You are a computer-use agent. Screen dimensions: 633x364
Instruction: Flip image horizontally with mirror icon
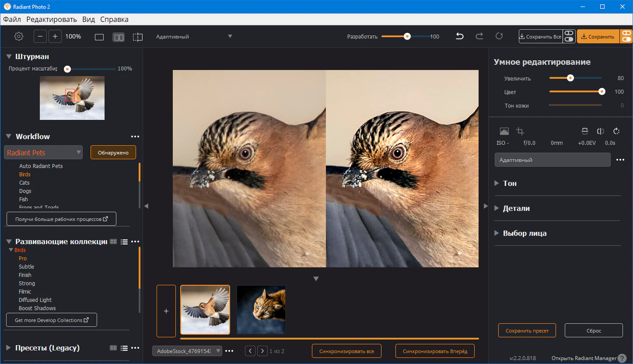[x=601, y=131]
